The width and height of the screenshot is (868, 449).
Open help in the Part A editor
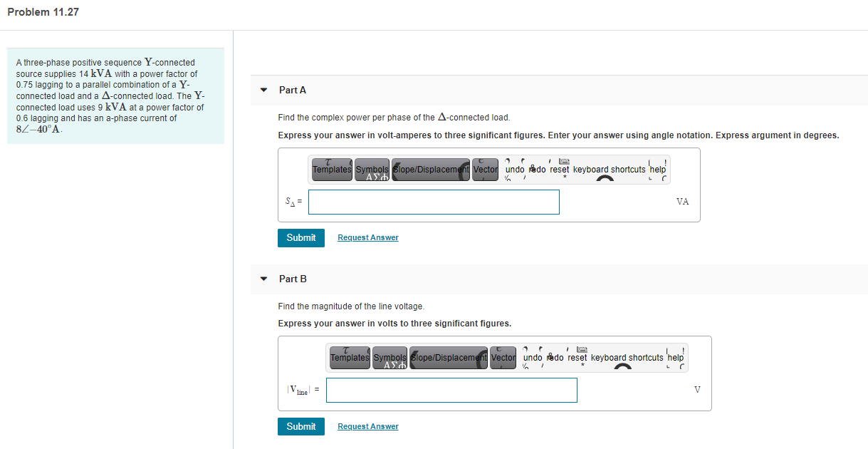point(657,170)
